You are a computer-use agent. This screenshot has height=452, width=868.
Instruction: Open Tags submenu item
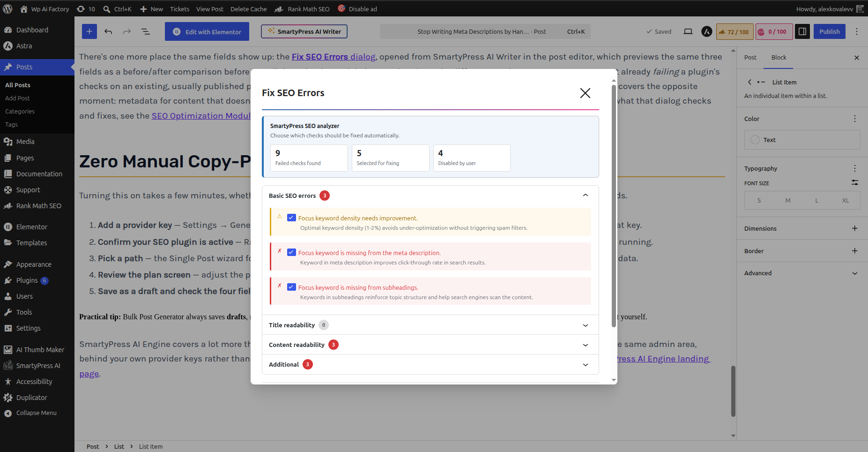click(11, 124)
